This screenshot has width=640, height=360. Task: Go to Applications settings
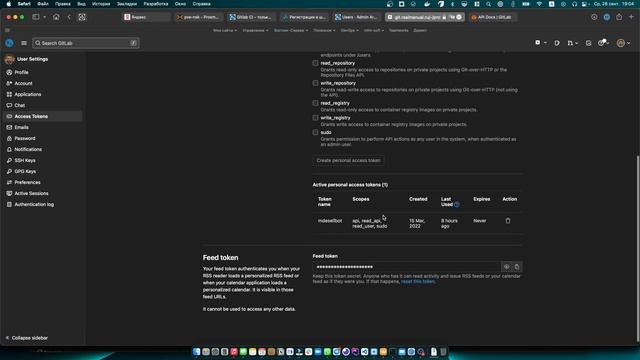coord(28,94)
